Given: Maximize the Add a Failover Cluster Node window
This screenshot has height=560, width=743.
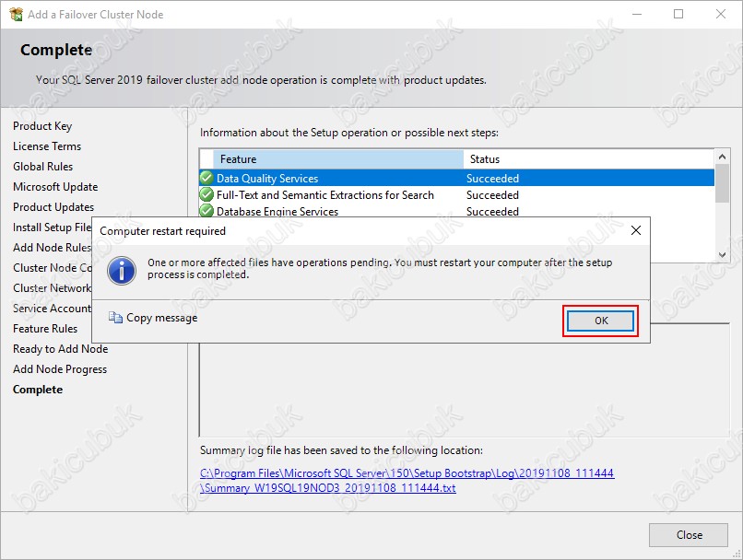Looking at the screenshot, I should 678,14.
